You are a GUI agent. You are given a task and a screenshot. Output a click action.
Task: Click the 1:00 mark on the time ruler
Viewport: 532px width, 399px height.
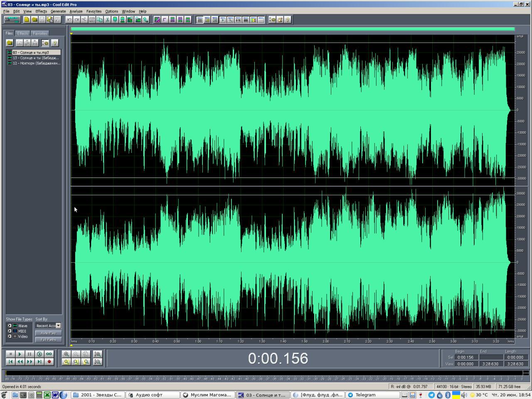click(198, 341)
